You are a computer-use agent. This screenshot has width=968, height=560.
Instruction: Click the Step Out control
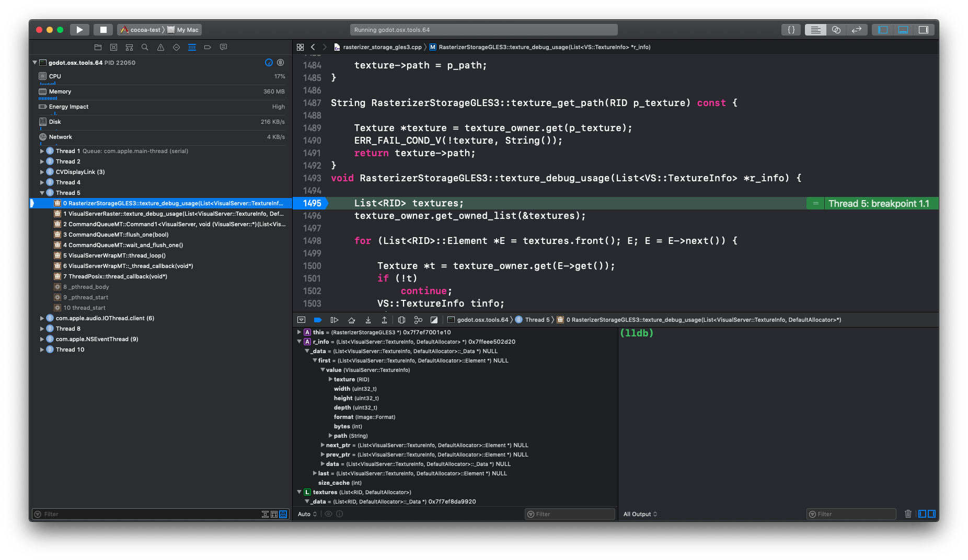click(384, 319)
